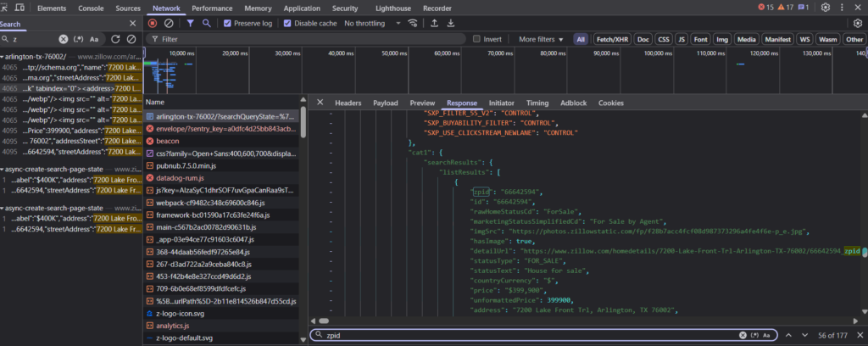Open the Payload tab
868x346 pixels.
coord(386,103)
